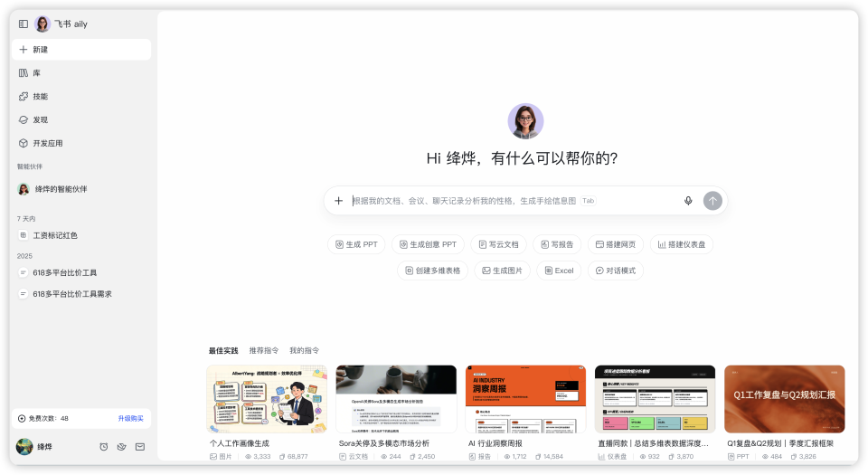The width and height of the screenshot is (868, 475).
Task: Click the large assistant avatar above greeting
Action: tap(525, 120)
